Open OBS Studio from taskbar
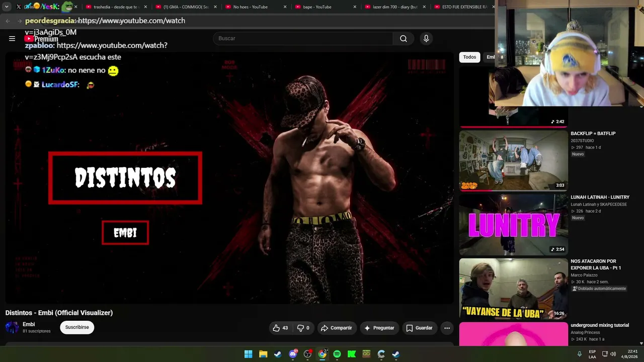Viewport: 644px width, 362px height. pos(307,354)
